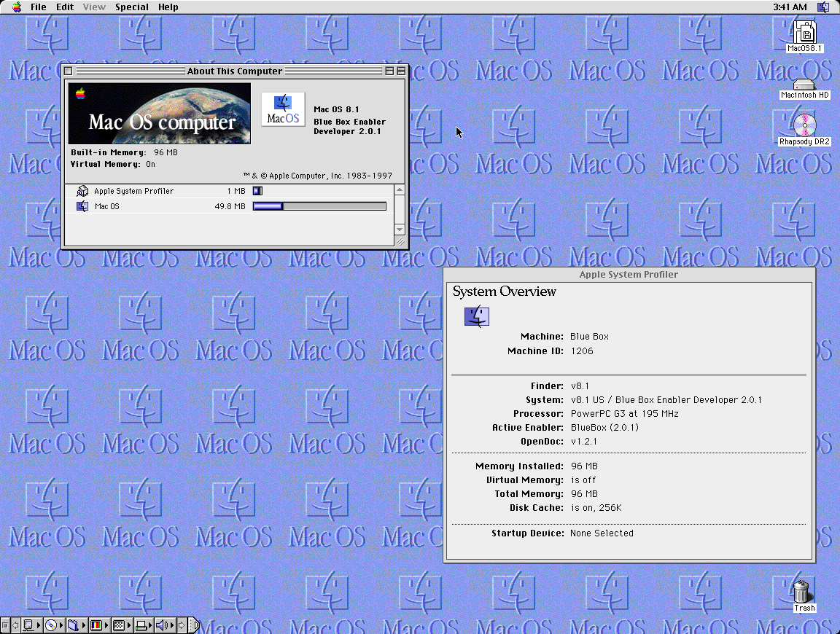Click the Processor value PowerPC G3 at 195 MHz
Viewport: 840px width, 634px height.
(625, 413)
